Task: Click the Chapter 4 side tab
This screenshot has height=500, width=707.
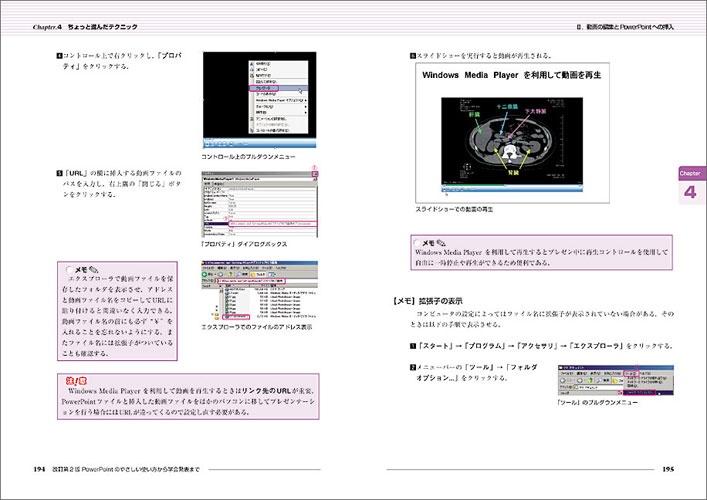Action: coord(689,184)
